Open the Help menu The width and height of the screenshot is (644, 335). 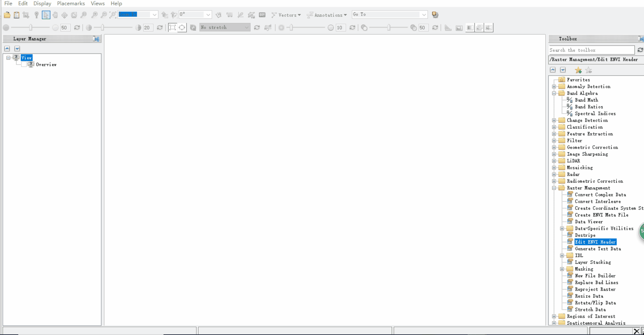(116, 3)
